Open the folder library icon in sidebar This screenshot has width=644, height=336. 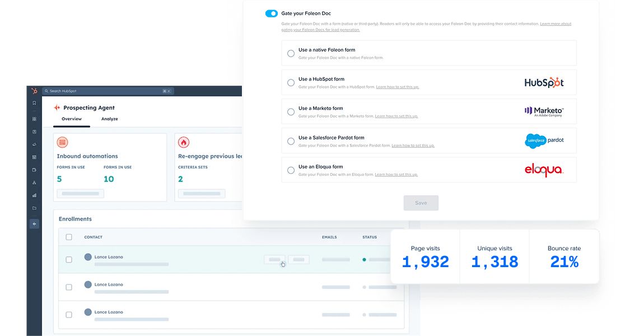click(x=34, y=208)
